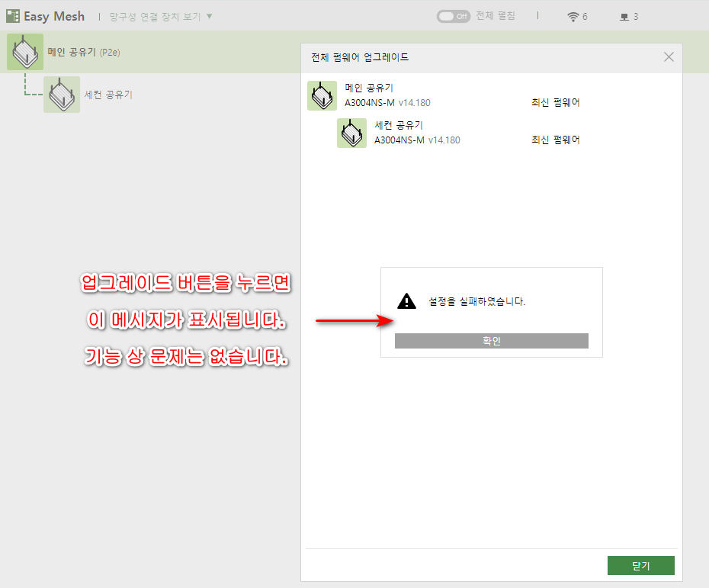Click A3004NS-M v14.180 under 세컨 공유기
This screenshot has width=709, height=588.
(x=417, y=140)
